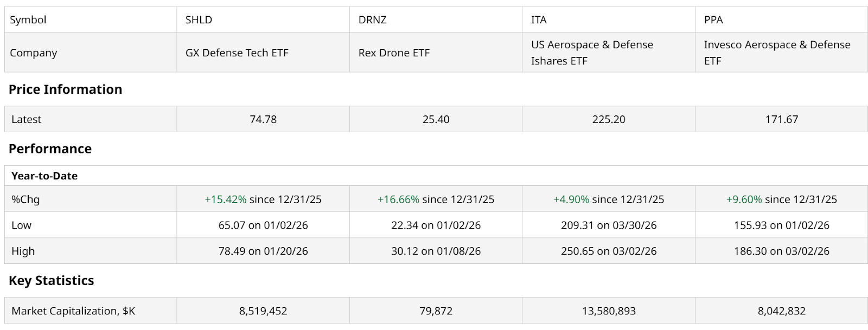Image resolution: width=868 pixels, height=330 pixels.
Task: Open US Aerospace & Defense Ishares ETF
Action: [592, 53]
